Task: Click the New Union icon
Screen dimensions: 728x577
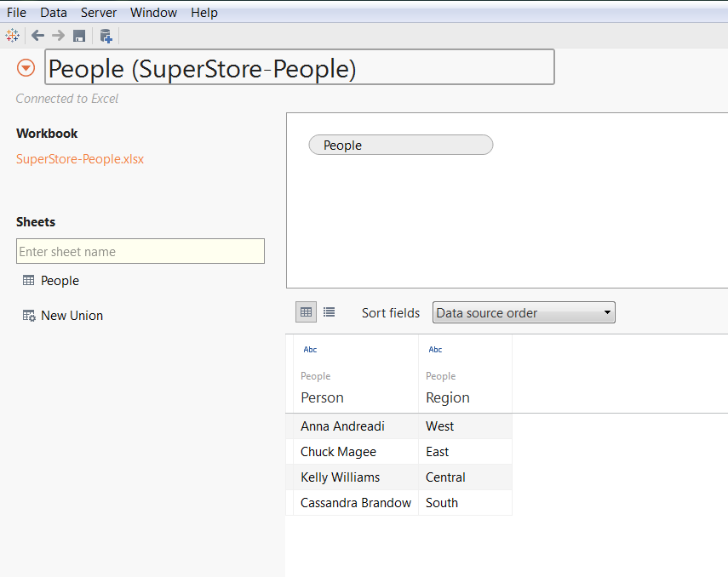Action: [x=29, y=316]
